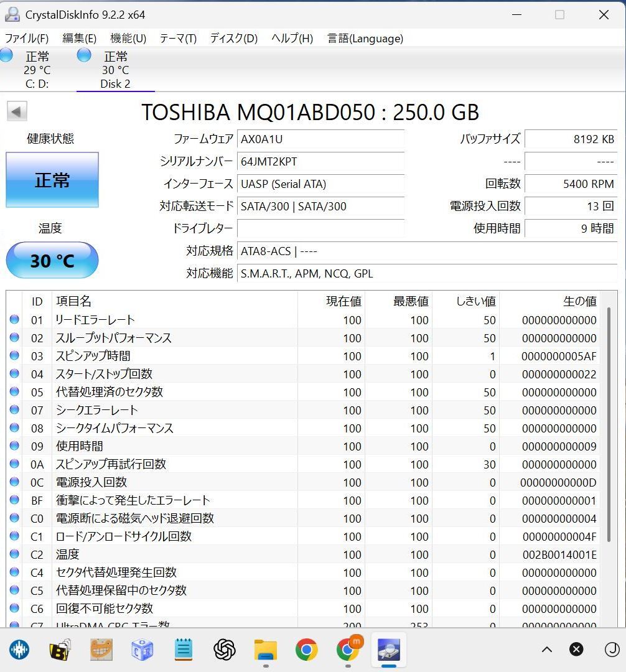
Task: Open the ディスク(D) menu
Action: click(x=233, y=39)
